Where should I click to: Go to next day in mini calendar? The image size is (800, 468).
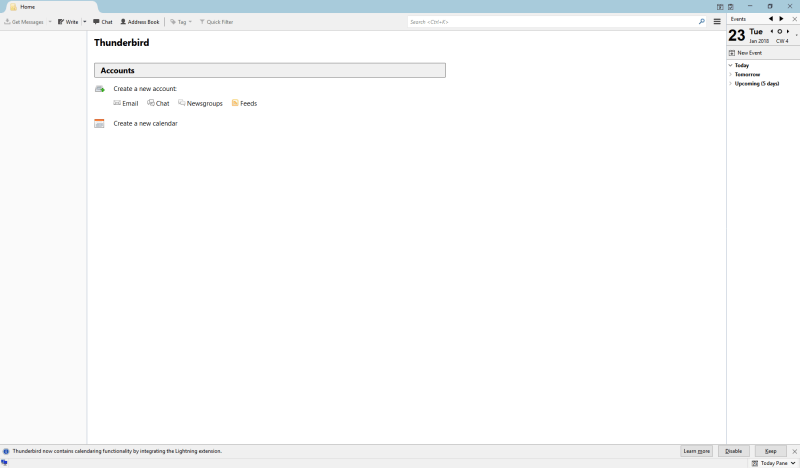(x=788, y=32)
